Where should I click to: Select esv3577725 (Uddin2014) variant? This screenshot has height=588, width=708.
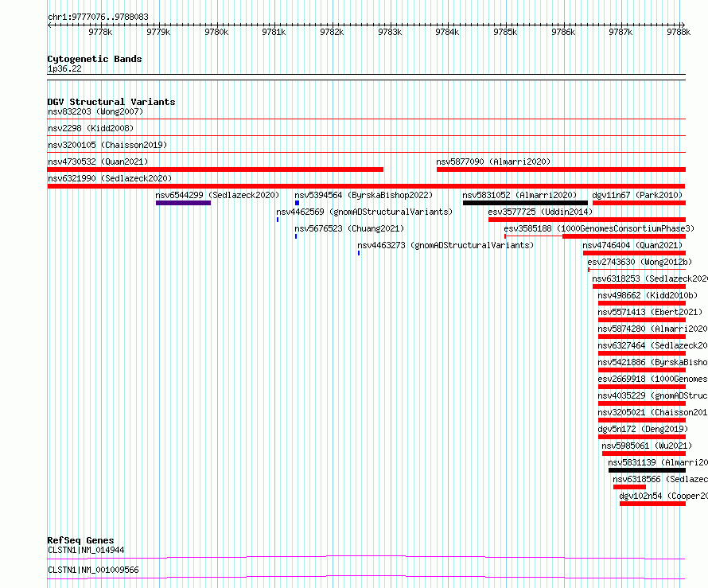(x=540, y=212)
